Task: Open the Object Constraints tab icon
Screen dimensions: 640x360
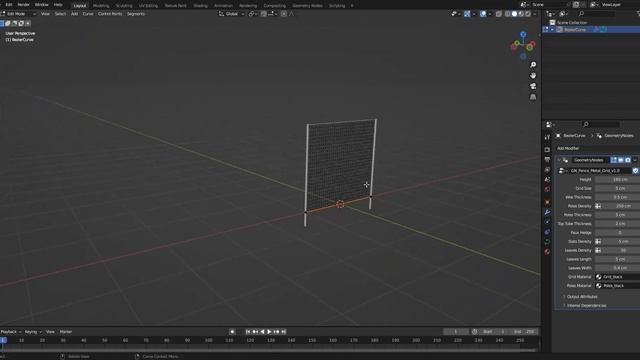Action: 547,232
